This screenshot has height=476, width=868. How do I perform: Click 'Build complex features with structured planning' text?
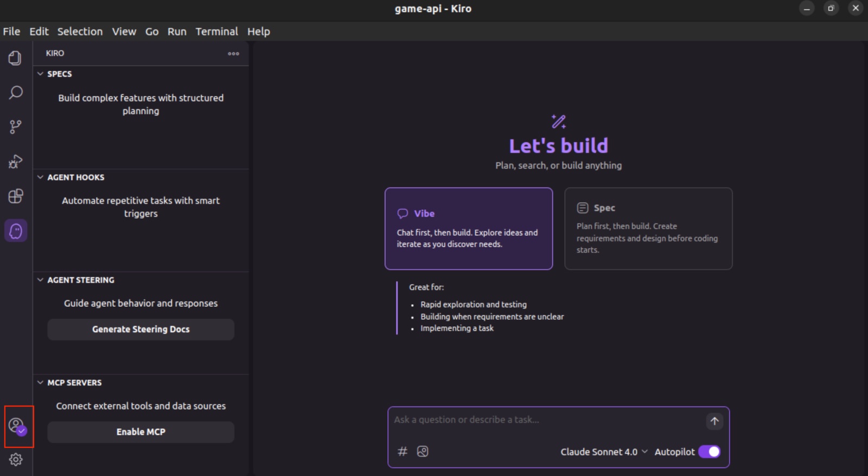(141, 104)
